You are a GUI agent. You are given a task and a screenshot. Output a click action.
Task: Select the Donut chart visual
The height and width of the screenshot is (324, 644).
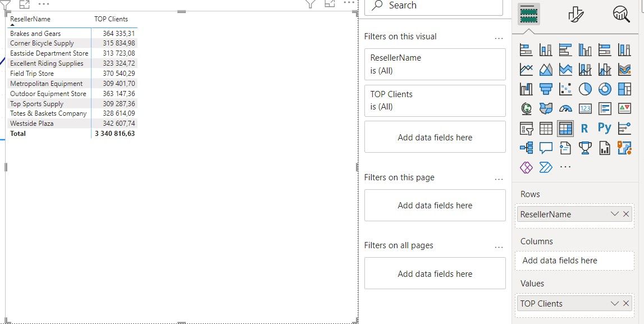point(605,89)
